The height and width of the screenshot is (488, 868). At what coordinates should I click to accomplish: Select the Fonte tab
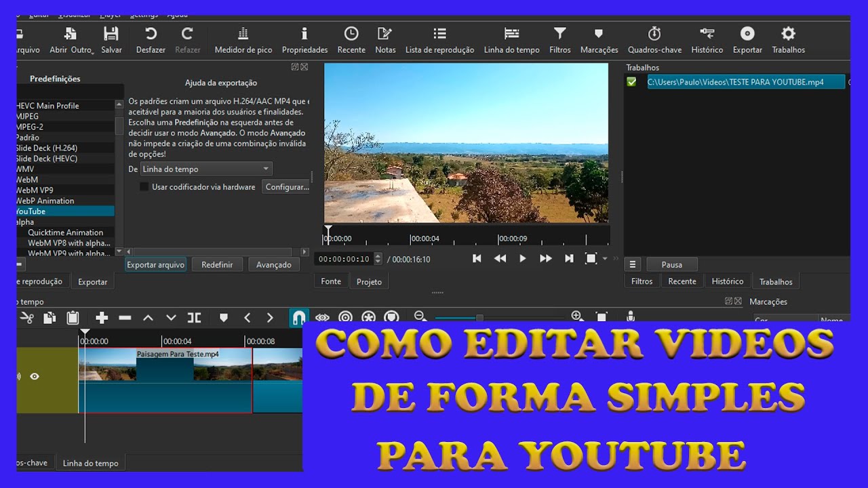(331, 281)
